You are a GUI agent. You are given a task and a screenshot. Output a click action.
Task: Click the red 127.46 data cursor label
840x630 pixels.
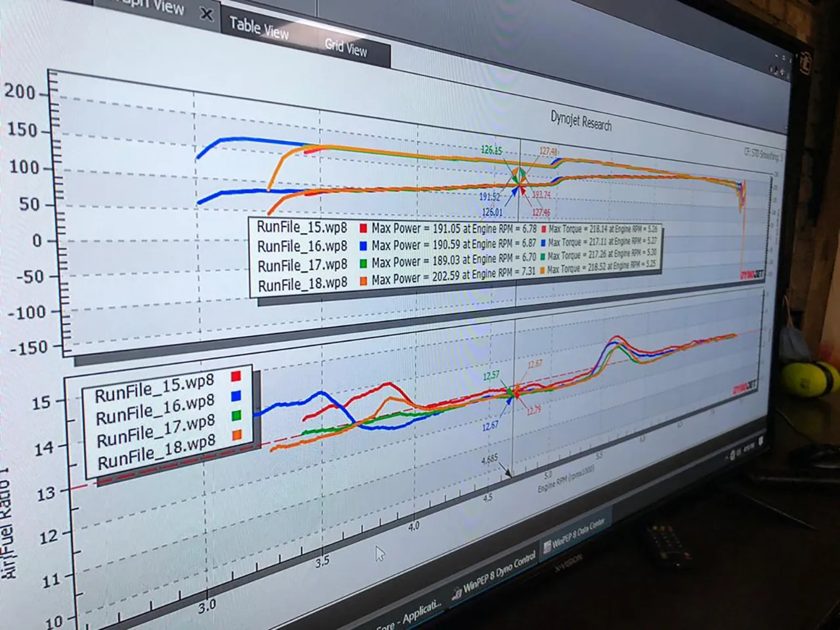(x=541, y=212)
